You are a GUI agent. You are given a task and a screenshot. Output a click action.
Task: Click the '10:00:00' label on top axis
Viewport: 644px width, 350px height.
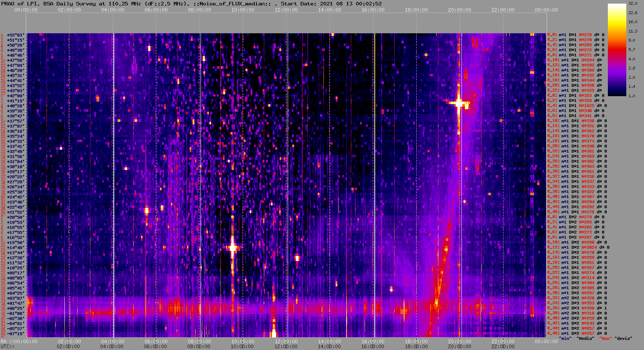(x=243, y=10)
